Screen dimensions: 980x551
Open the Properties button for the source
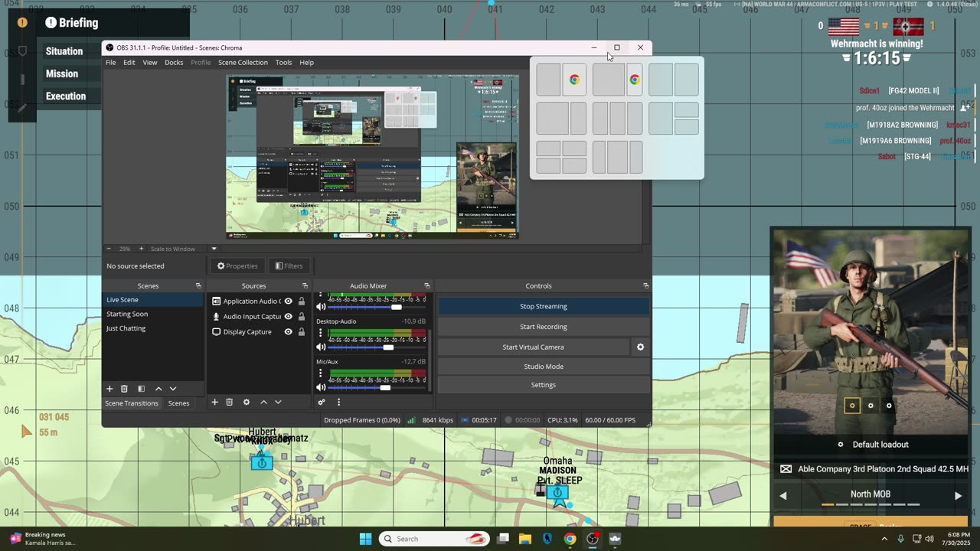click(237, 266)
